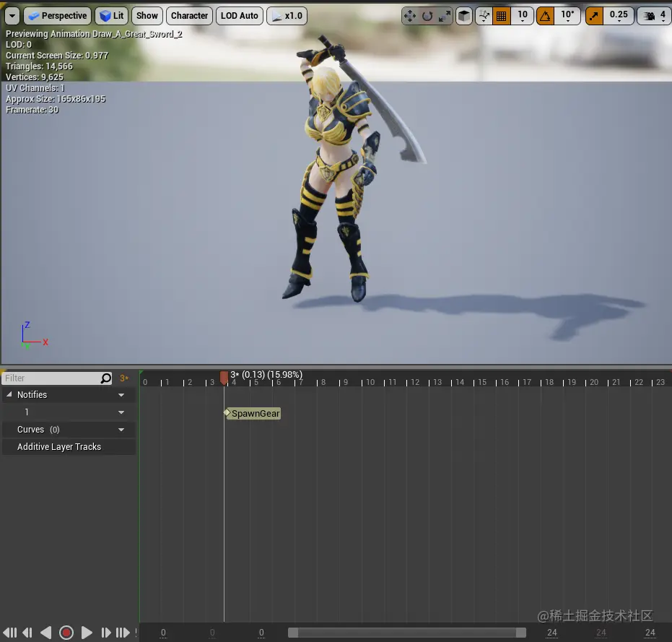Select the rotate transform tool
672x642 pixels.
coord(427,17)
